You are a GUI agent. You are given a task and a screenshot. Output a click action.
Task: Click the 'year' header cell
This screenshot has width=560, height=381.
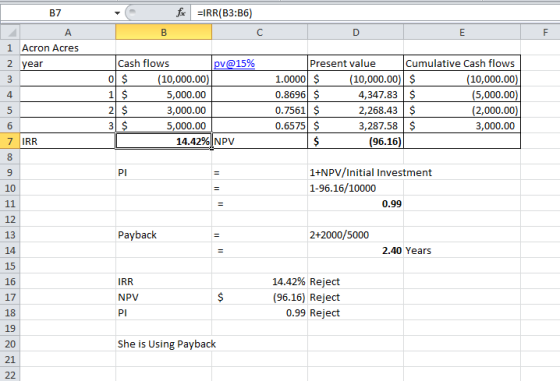[68, 64]
